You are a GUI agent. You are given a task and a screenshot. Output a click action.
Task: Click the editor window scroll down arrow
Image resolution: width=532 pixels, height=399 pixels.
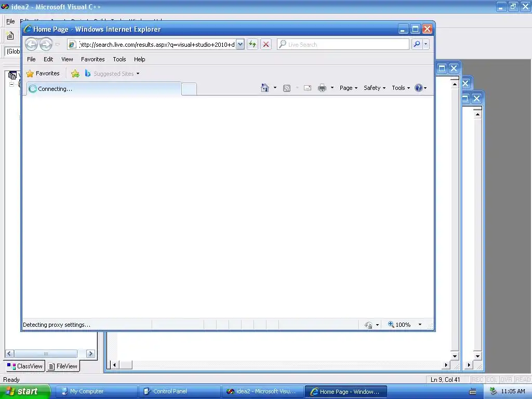455,356
